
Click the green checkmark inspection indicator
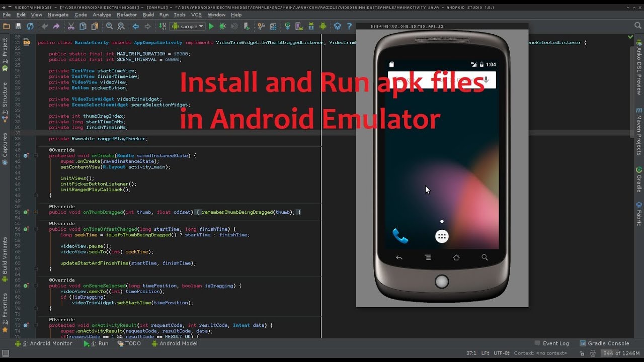click(630, 37)
